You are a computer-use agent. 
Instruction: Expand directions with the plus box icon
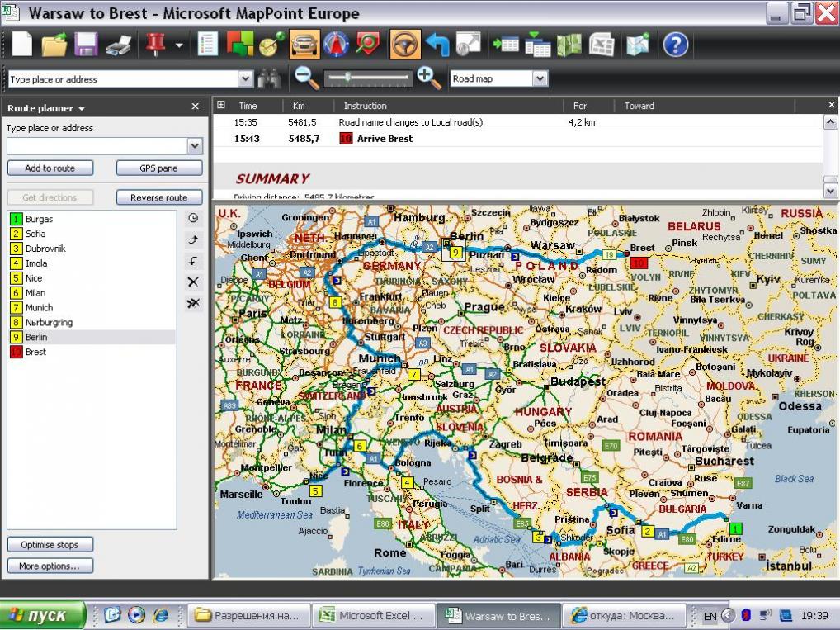pos(220,105)
